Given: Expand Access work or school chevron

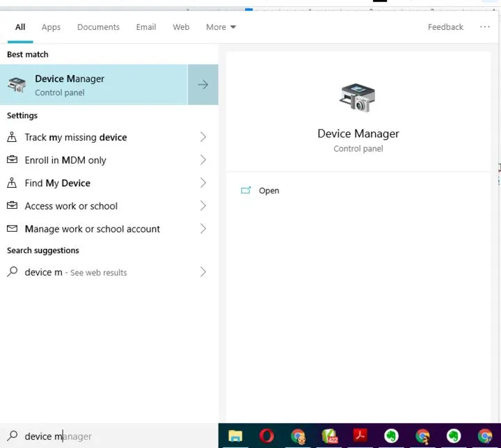Looking at the screenshot, I should click(203, 206).
